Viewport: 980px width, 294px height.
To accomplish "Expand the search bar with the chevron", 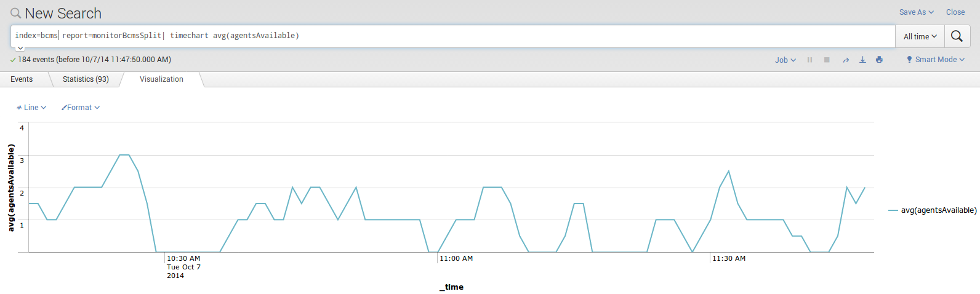I will pos(20,48).
